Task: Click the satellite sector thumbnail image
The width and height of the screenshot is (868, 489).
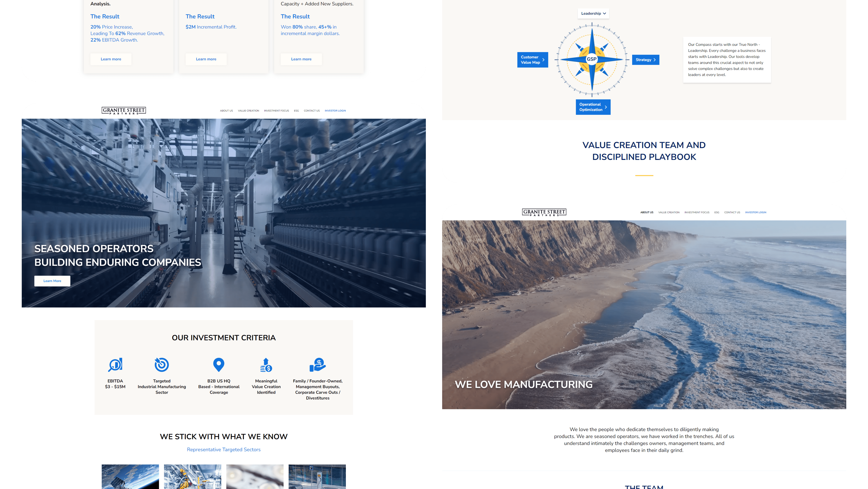Action: (130, 477)
